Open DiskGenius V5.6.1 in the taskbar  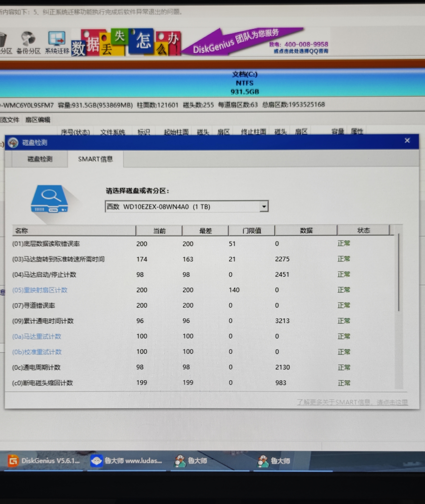[x=43, y=461]
